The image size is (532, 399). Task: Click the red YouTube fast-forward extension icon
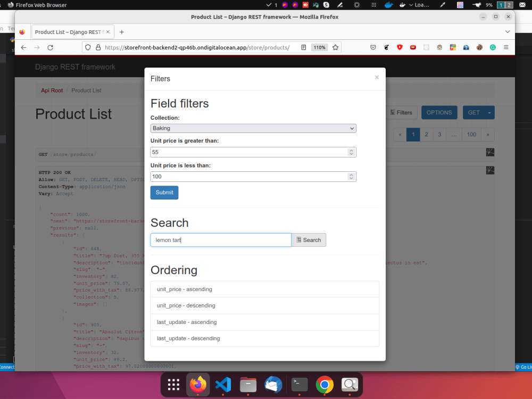coord(413,47)
